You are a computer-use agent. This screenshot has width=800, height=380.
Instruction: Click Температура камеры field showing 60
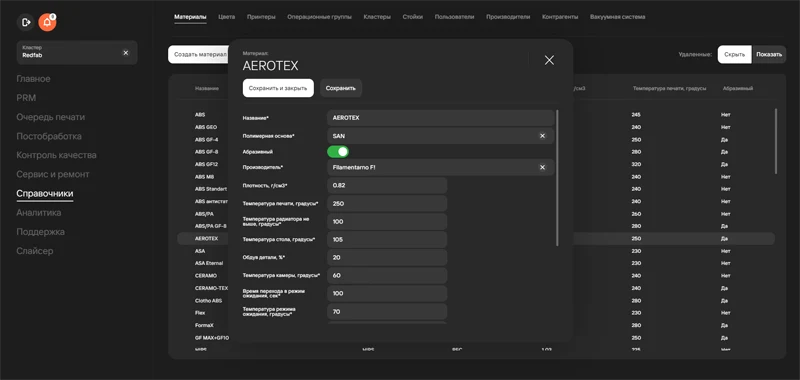(387, 275)
